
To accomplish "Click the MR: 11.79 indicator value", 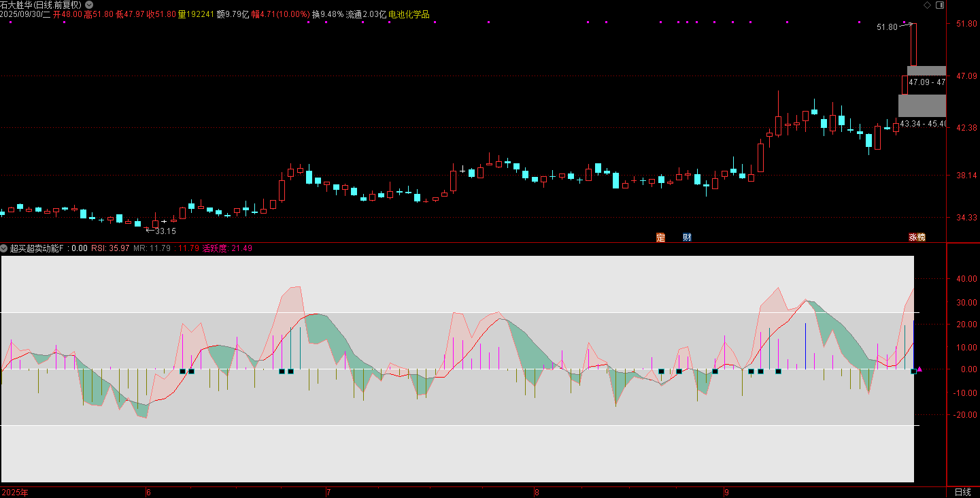I will pyautogui.click(x=152, y=248).
